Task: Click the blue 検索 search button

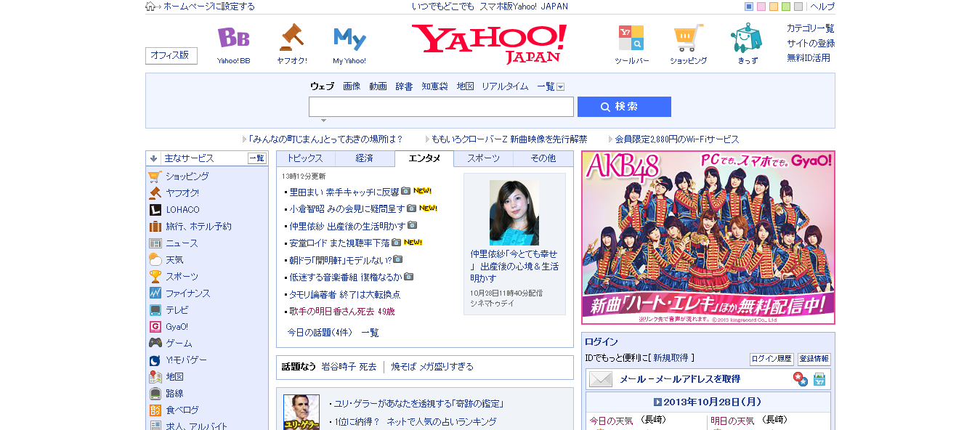Action: coord(624,107)
